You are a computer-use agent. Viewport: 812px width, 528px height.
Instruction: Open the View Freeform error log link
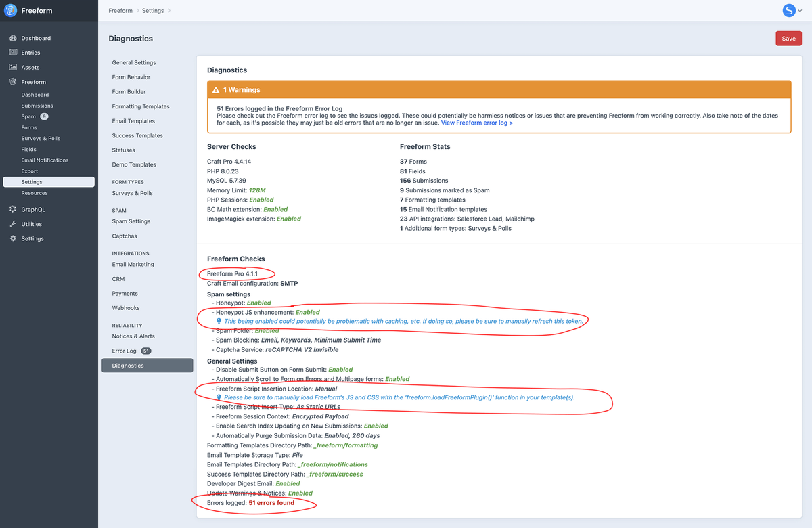(477, 123)
